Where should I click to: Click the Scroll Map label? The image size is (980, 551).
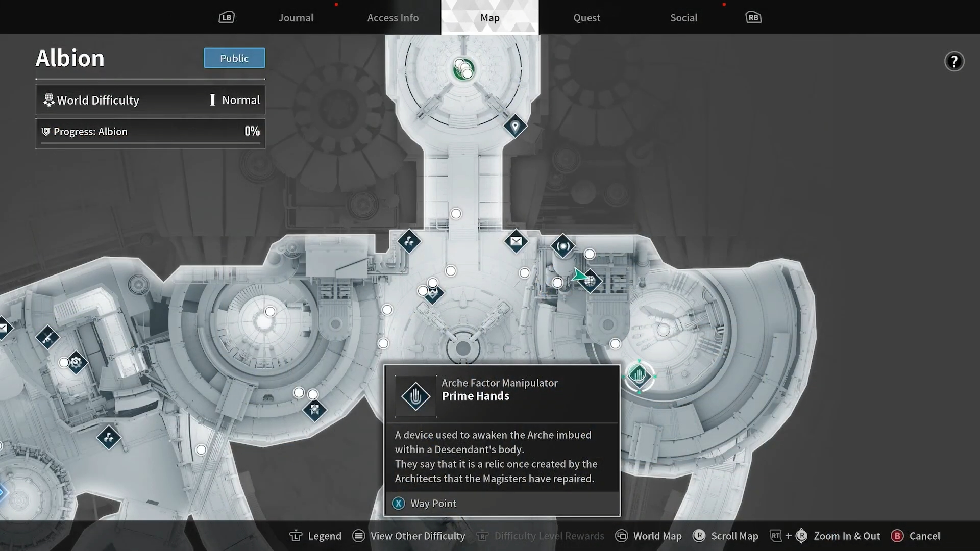(x=734, y=536)
